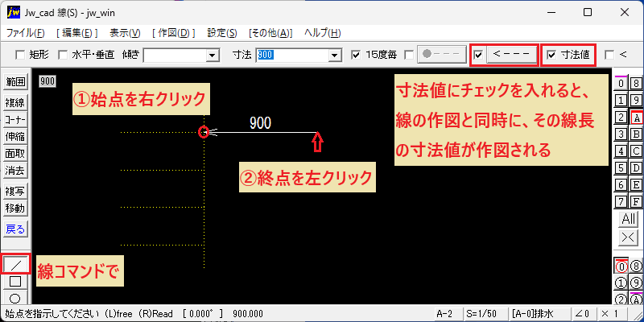Viewport: 644px width, 322px height.
Task: Toggle the checkbox beside the ●--- button
Action: (x=409, y=55)
